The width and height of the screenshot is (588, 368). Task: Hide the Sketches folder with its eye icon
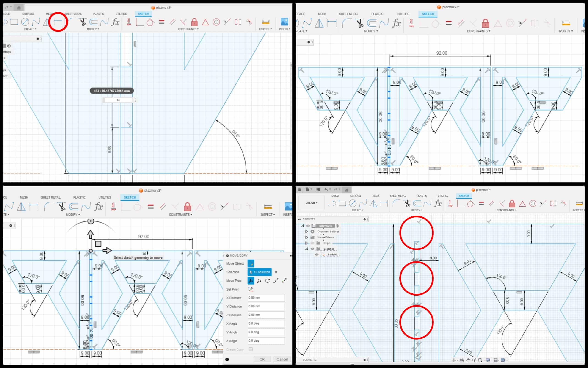[x=312, y=249]
